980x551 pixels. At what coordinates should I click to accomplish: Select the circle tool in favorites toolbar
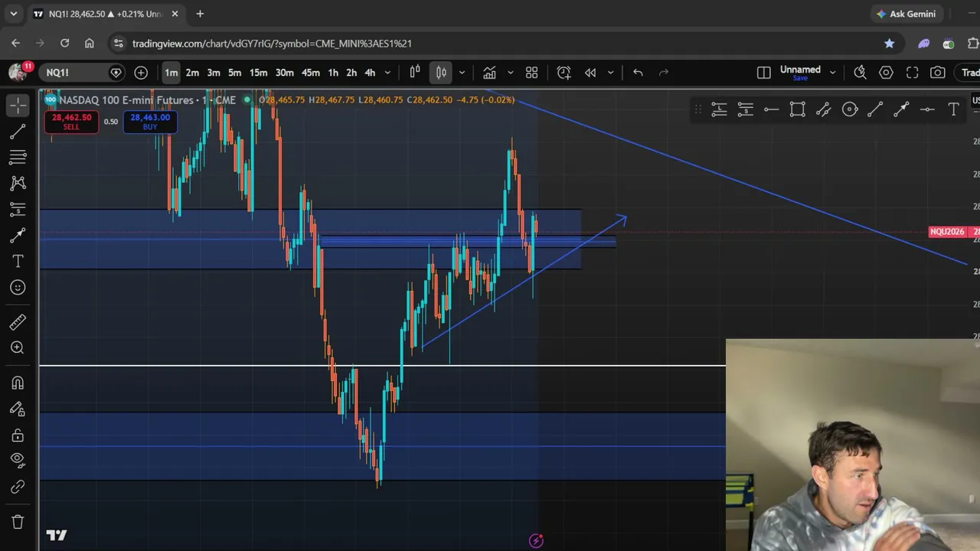pyautogui.click(x=849, y=110)
